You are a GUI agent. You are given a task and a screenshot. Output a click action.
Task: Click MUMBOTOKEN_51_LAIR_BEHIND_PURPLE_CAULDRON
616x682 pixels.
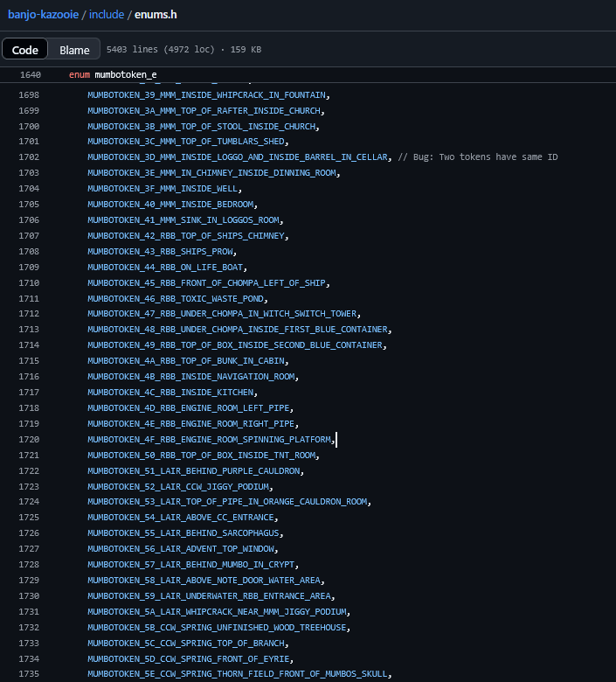coord(194,471)
